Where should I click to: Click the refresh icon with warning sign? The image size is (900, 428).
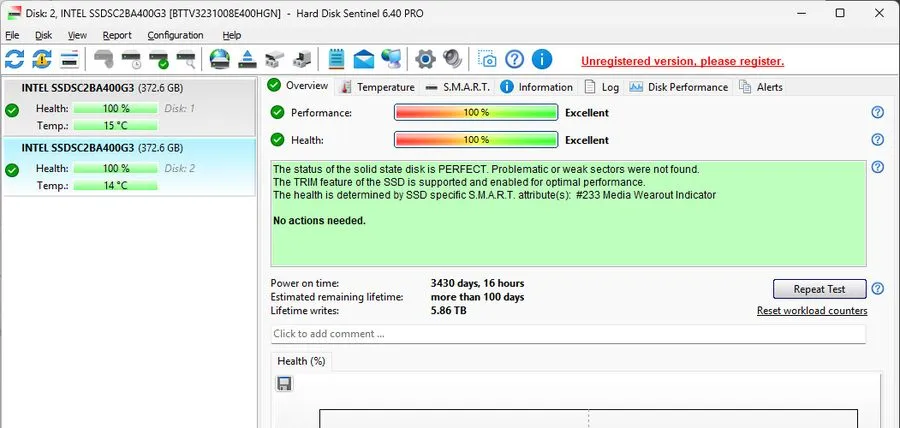(42, 59)
